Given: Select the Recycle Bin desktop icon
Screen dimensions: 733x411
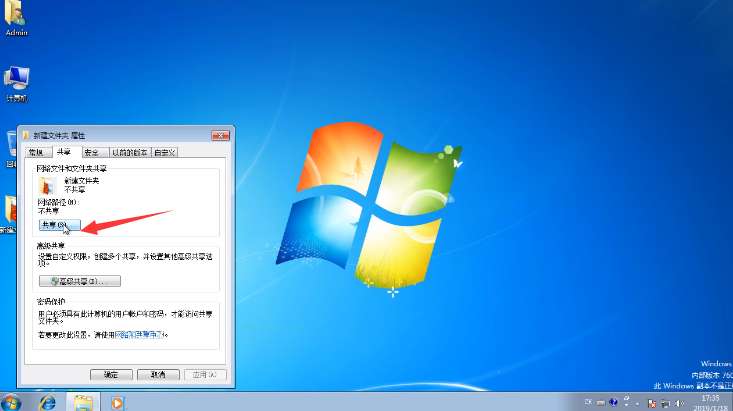Looking at the screenshot, I should 10,149.
